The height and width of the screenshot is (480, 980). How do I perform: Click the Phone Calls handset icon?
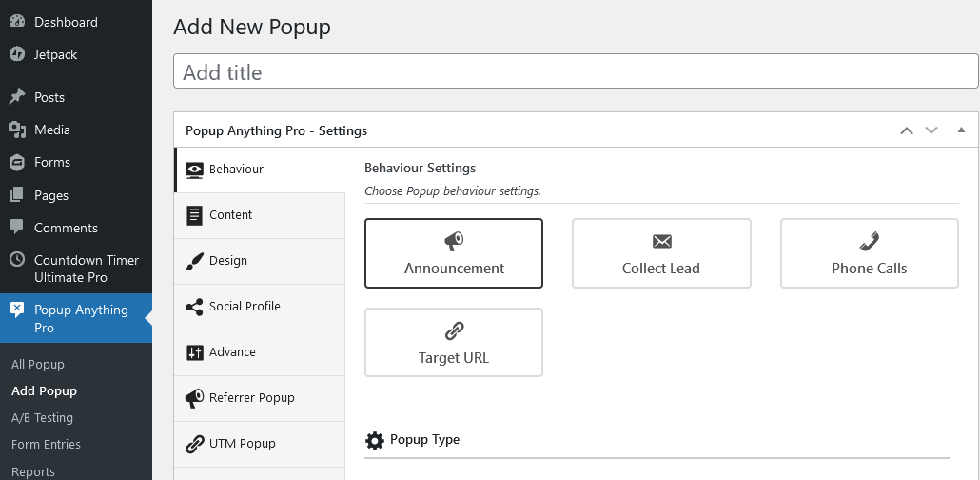pos(870,241)
